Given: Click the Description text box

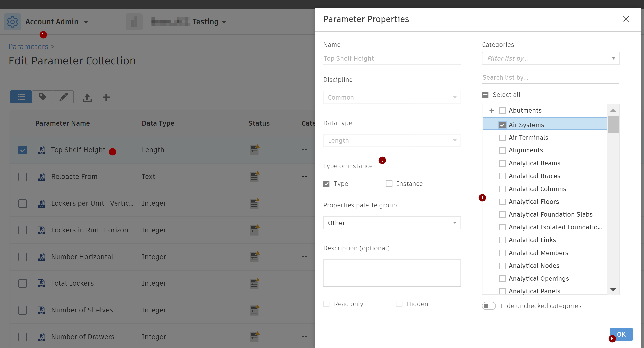Looking at the screenshot, I should [392, 273].
